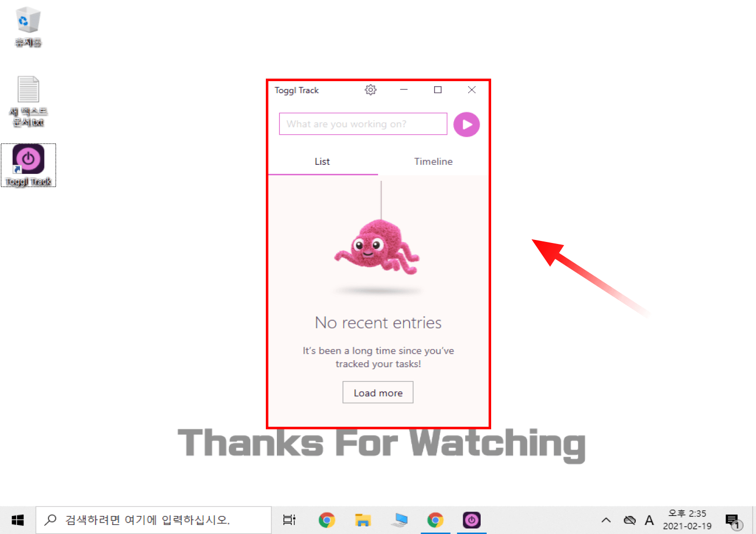This screenshot has height=534, width=756.
Task: Start timer with the pink play button
Action: coord(467,124)
